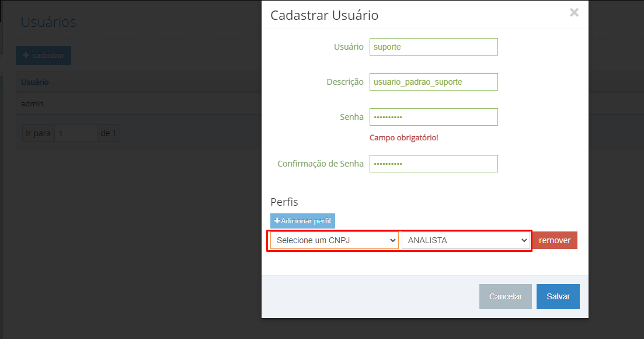This screenshot has height=339, width=644.
Task: Focus the Usuário field containing suporte
Action: pos(434,47)
